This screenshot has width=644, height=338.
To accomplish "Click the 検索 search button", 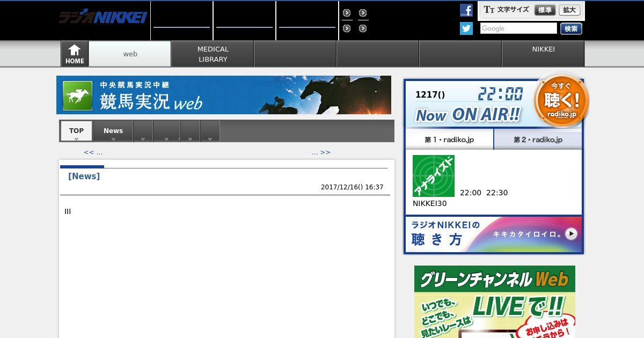I will point(571,28).
